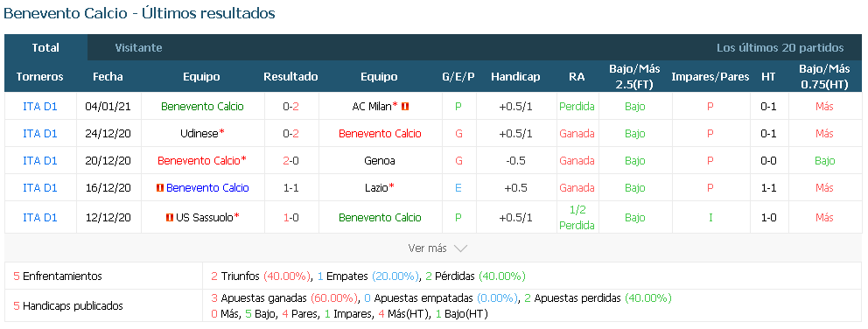Click the 1-1 result against Lazio
This screenshot has height=329, width=868.
coord(290,188)
